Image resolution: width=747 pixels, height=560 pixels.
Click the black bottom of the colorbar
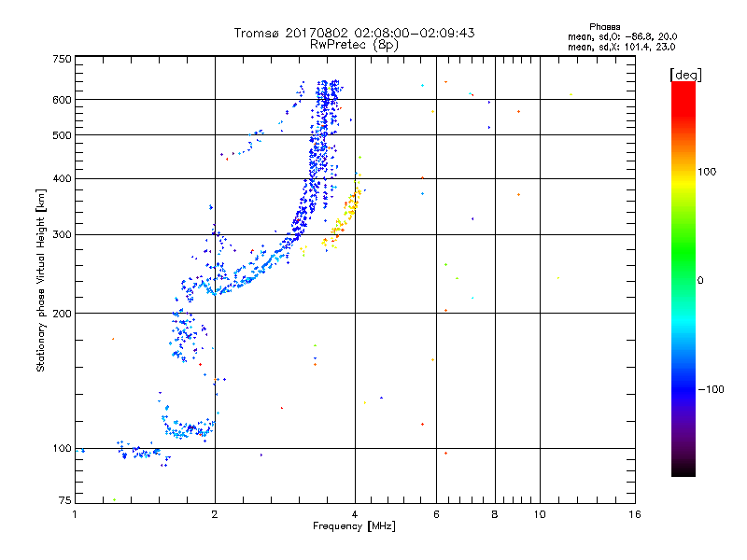[x=684, y=469]
